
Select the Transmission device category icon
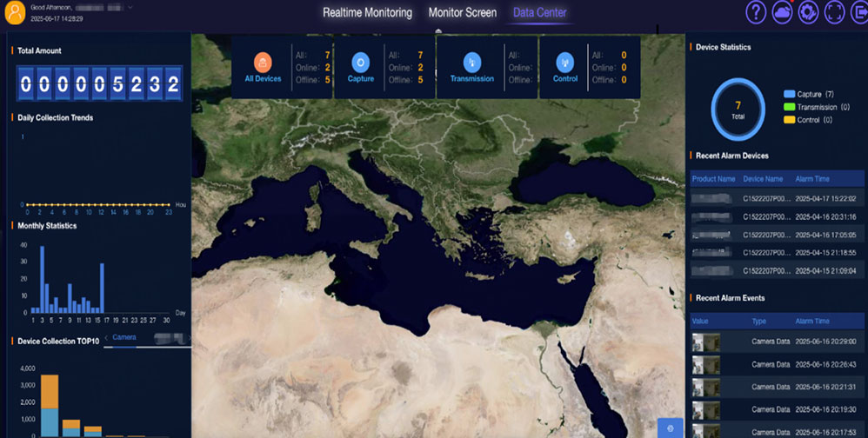471,62
